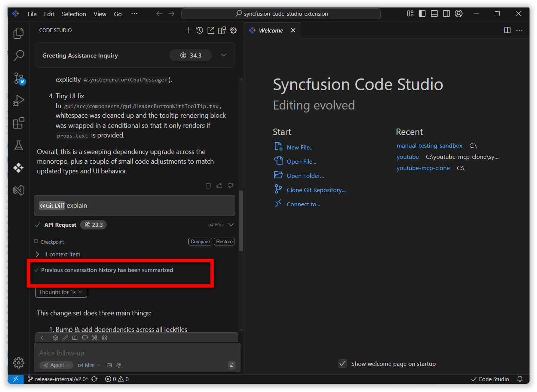Mark the response with thumbs down
Viewport: 537px width, 392px height.
click(231, 186)
